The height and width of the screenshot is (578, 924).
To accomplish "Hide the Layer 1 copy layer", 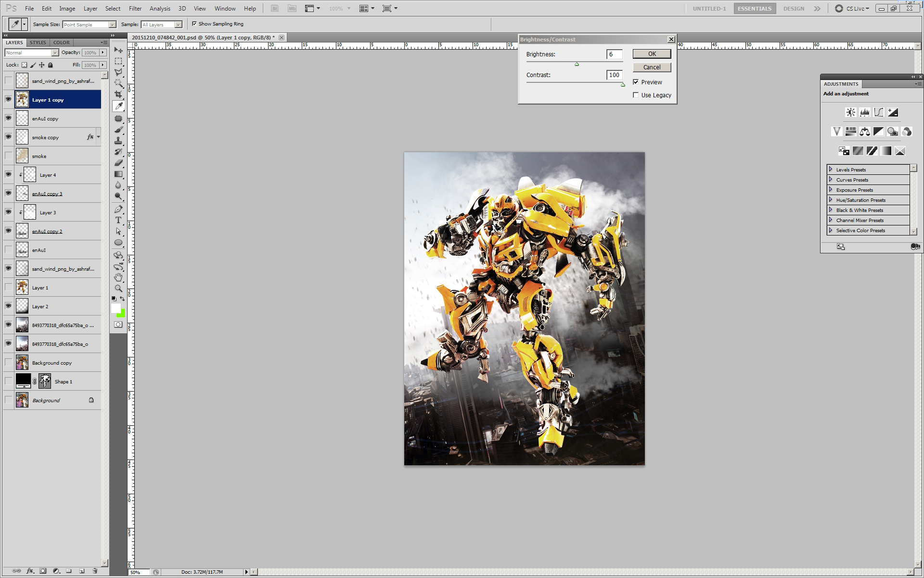I will pyautogui.click(x=8, y=100).
